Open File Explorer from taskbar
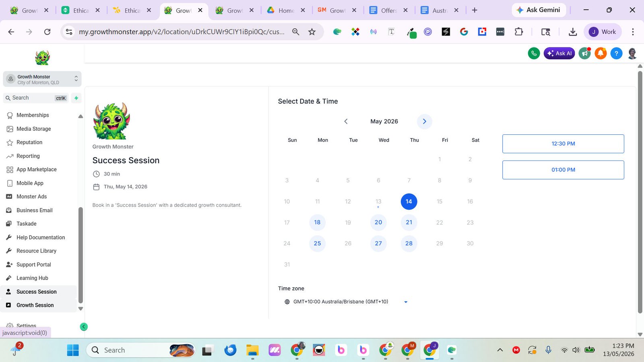This screenshot has height=362, width=644. [252, 350]
